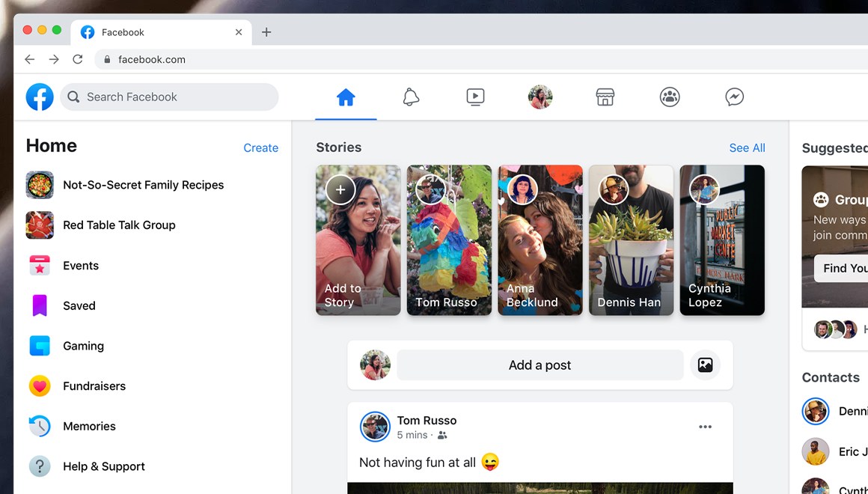Click the Search Facebook field
Screen dimensions: 868x494
[x=169, y=97]
